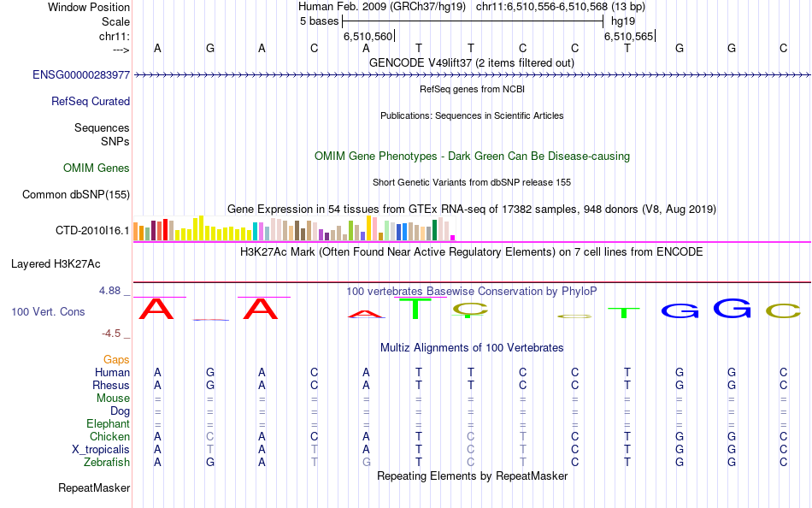Image resolution: width=812 pixels, height=508 pixels.
Task: Open the RefSeq Curated track label
Action: [x=91, y=102]
